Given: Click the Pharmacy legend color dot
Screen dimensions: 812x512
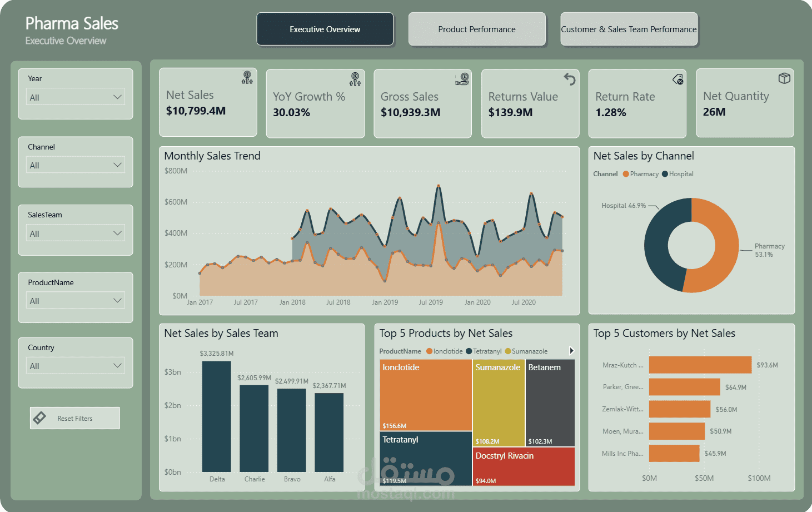Looking at the screenshot, I should coord(626,174).
